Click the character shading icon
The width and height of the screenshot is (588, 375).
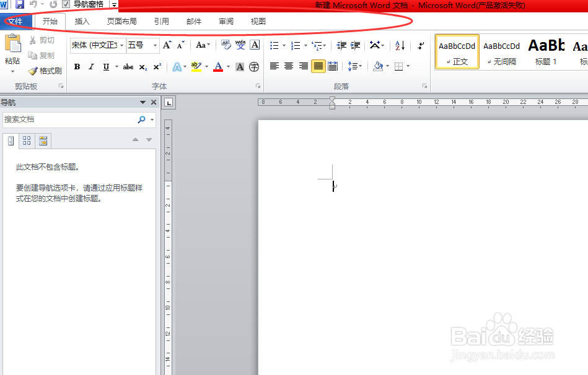click(x=240, y=67)
